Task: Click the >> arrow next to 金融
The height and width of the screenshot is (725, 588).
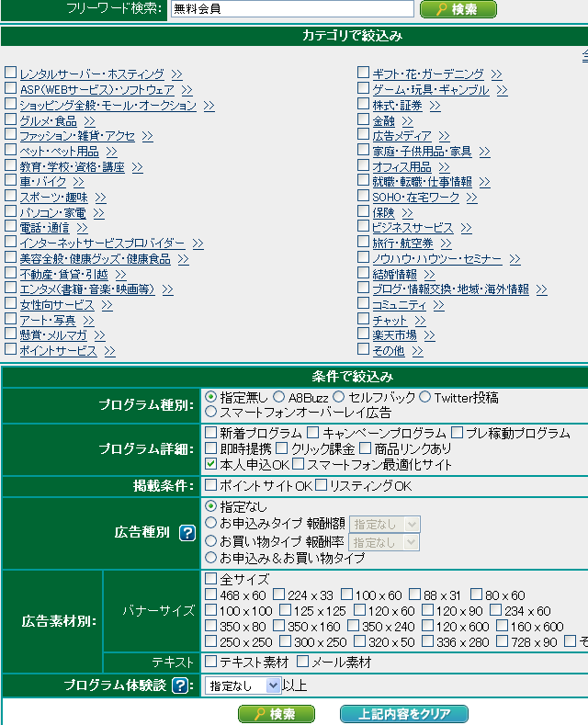Action: click(407, 121)
